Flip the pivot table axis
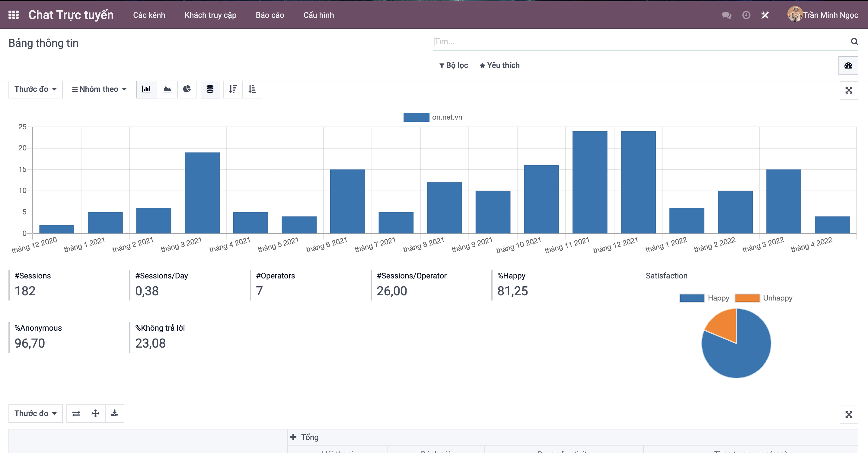868x453 pixels. 76,413
